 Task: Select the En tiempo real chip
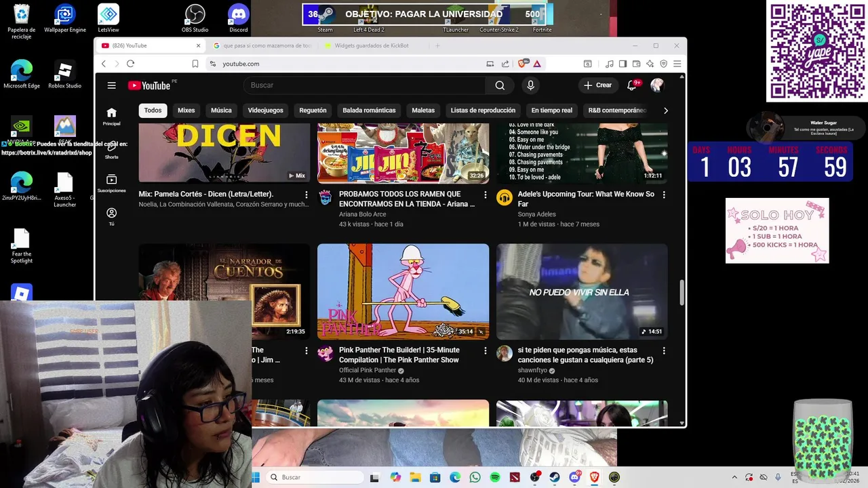click(551, 110)
